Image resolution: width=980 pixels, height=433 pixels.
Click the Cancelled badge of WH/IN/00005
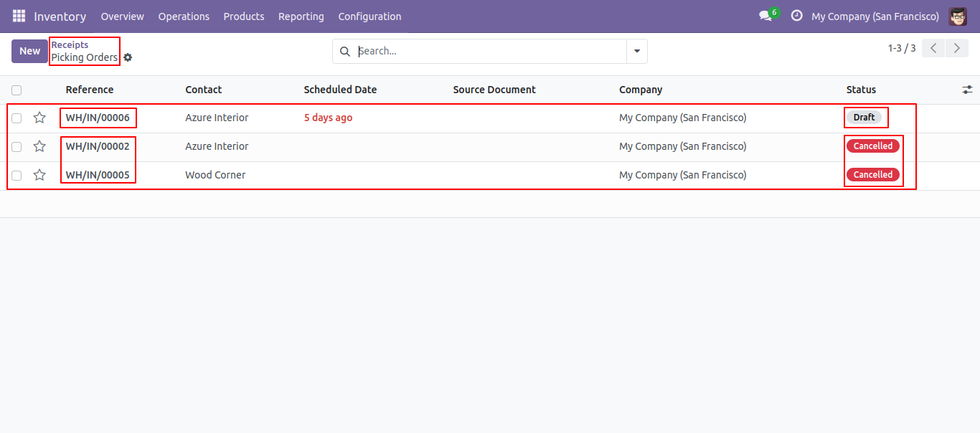pyautogui.click(x=873, y=175)
